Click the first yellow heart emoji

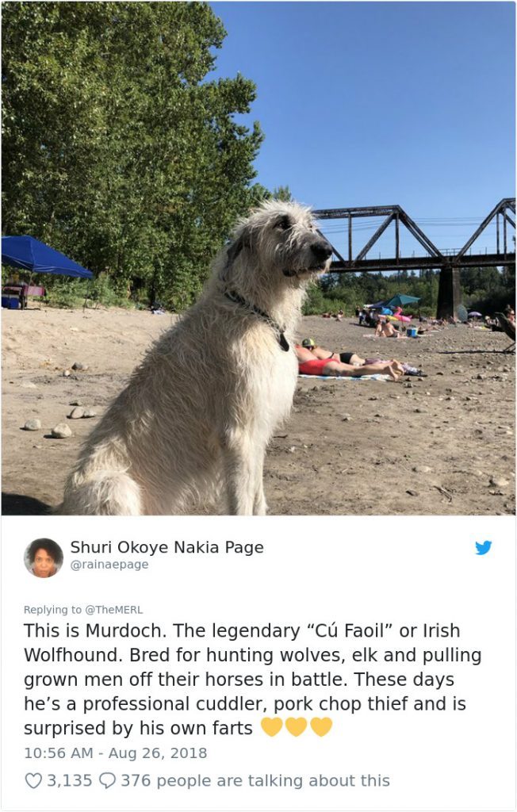coord(271,727)
